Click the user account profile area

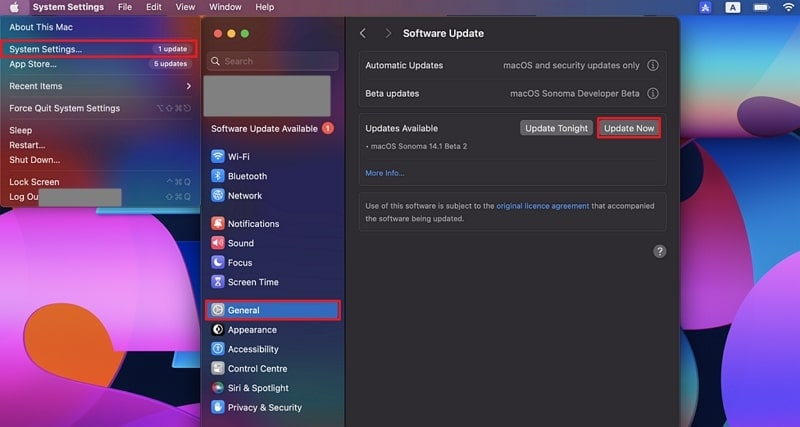(x=267, y=96)
